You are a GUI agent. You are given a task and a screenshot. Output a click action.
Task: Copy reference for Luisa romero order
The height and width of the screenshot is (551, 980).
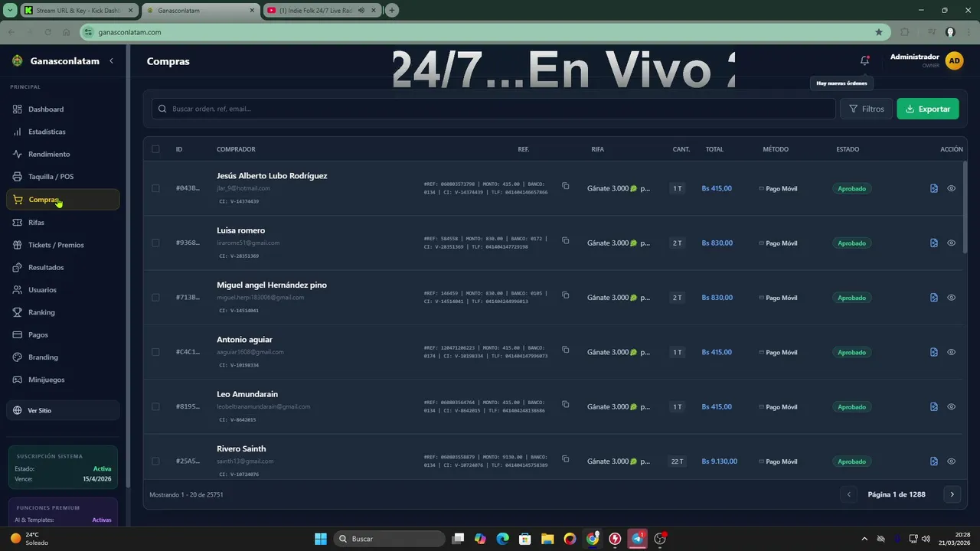(x=565, y=240)
